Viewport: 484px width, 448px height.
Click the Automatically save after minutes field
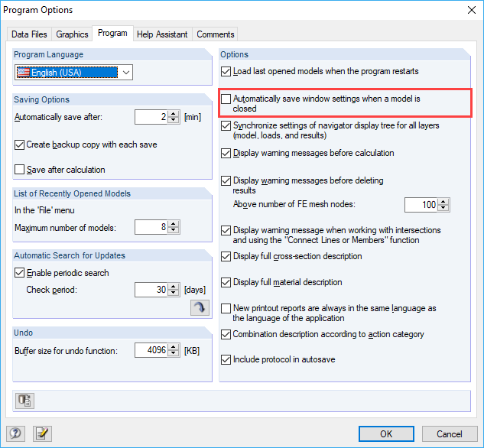pos(151,117)
